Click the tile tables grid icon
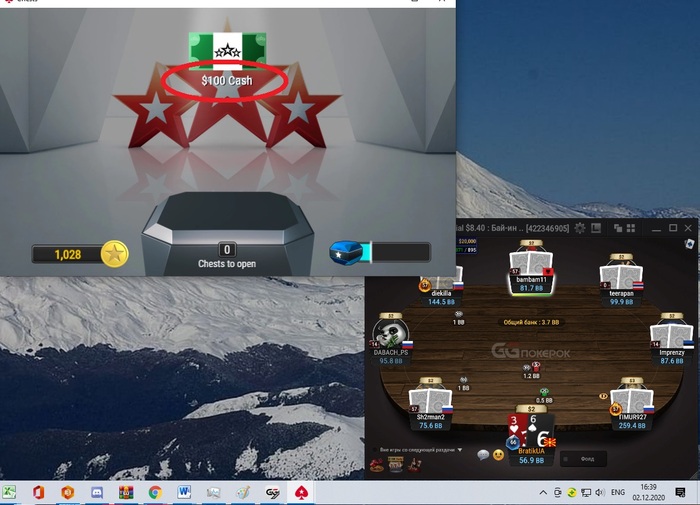 click(x=631, y=228)
